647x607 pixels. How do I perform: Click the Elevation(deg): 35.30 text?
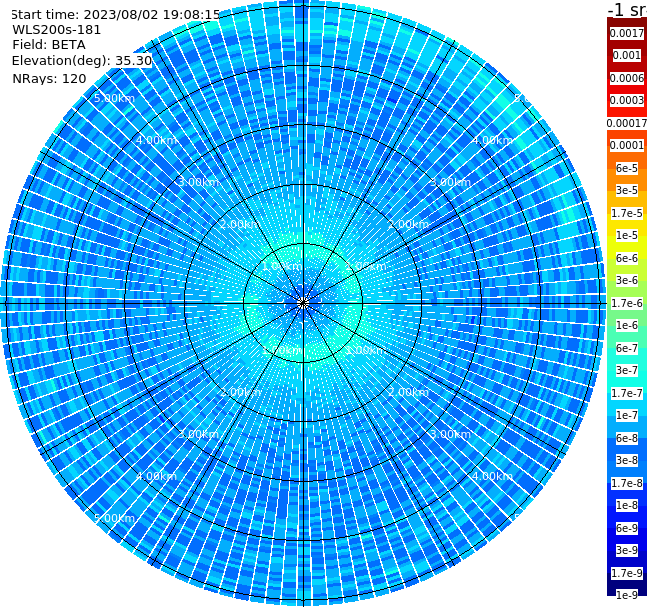(x=82, y=61)
